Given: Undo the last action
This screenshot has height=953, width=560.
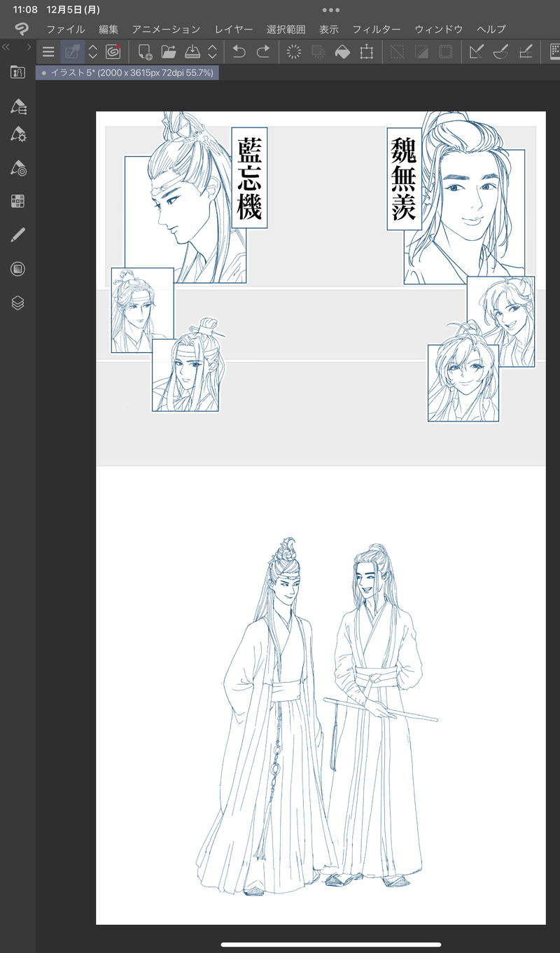Looking at the screenshot, I should (239, 52).
